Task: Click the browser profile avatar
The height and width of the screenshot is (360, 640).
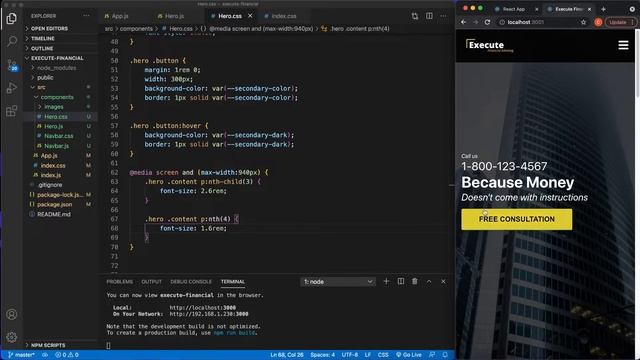Action: (598, 22)
